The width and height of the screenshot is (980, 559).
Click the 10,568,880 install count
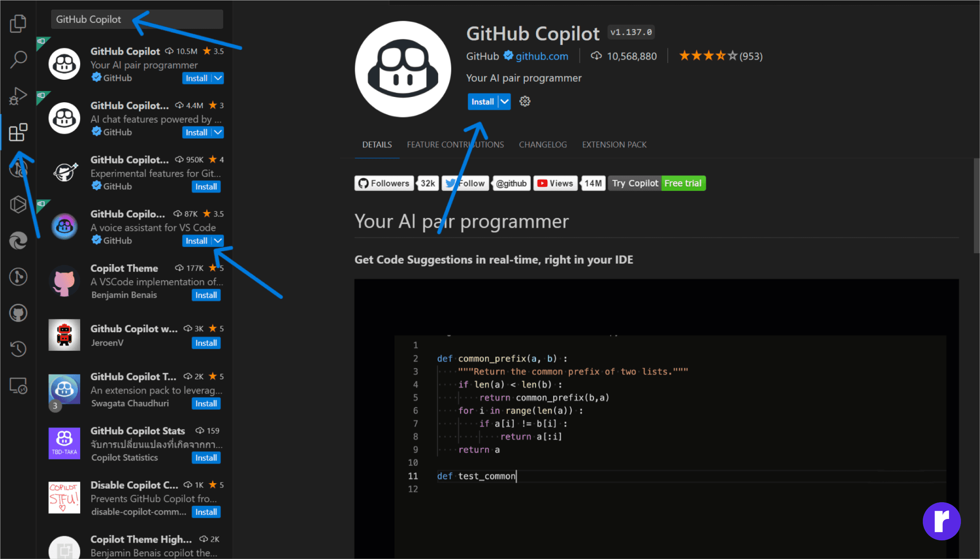[x=631, y=56]
